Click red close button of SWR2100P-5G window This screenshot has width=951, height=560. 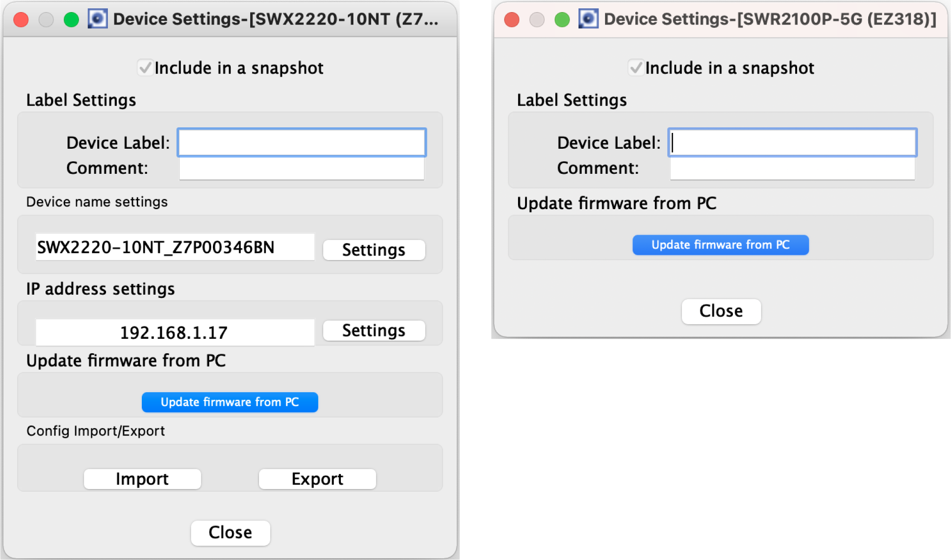(512, 20)
